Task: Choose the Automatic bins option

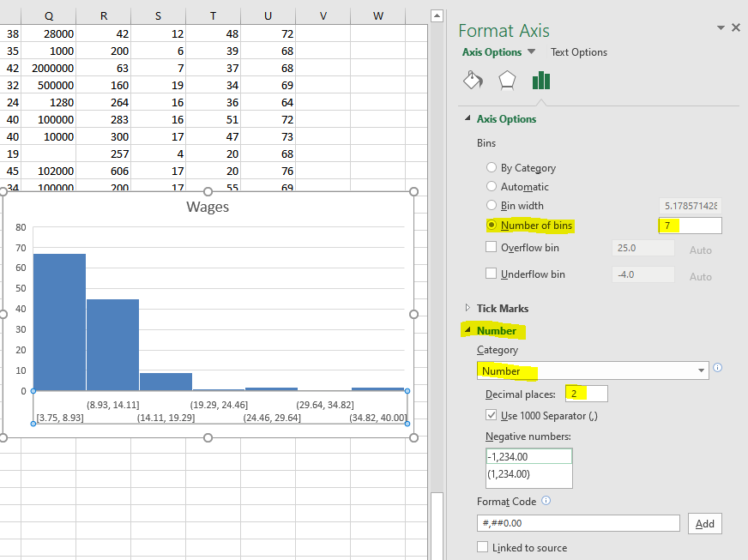Action: pyautogui.click(x=492, y=187)
